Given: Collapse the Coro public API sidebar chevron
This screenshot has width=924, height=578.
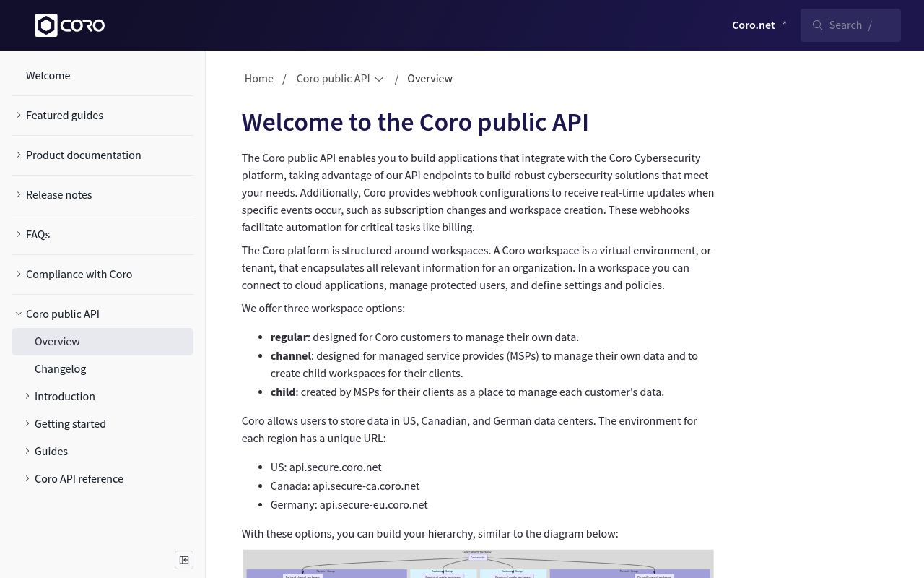Looking at the screenshot, I should [19, 314].
